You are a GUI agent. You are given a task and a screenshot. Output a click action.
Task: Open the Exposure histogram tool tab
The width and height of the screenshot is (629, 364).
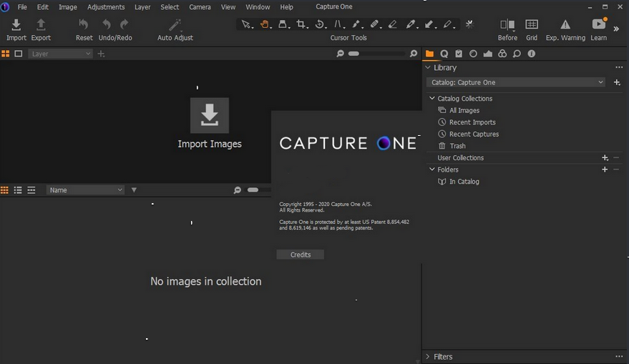[488, 54]
